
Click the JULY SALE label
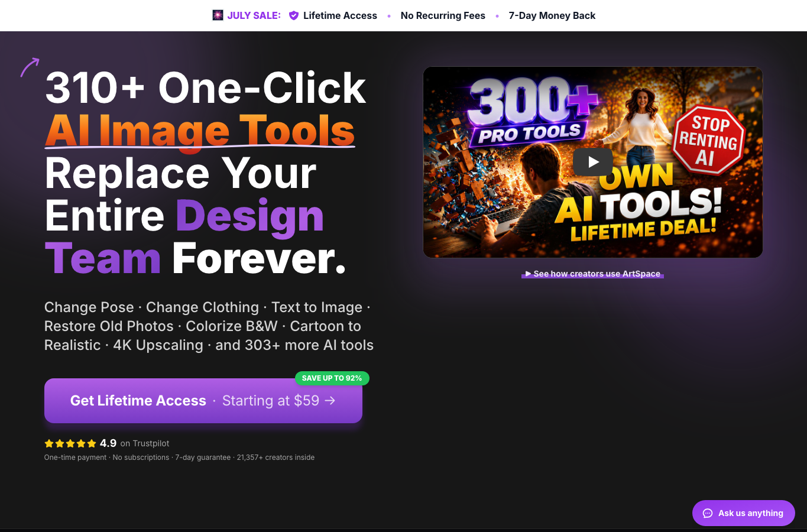(254, 15)
